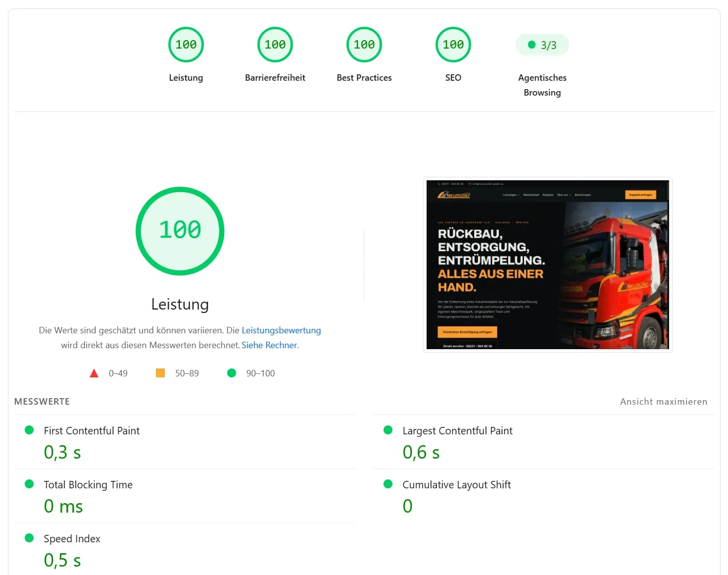Click the 0,6 s Largest Contentful Paint value
This screenshot has width=728, height=575.
(x=421, y=452)
